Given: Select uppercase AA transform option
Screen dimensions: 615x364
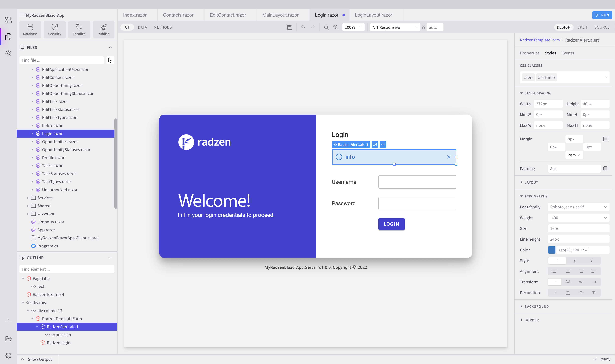Looking at the screenshot, I should (568, 282).
